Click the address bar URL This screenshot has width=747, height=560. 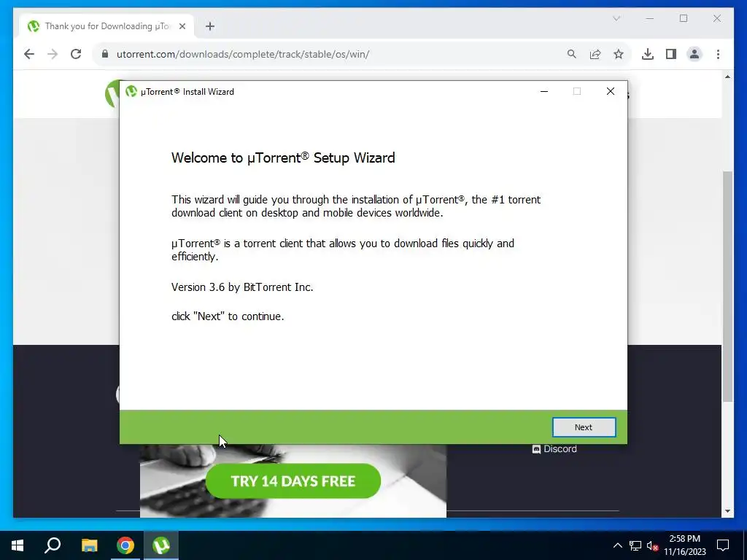(243, 54)
